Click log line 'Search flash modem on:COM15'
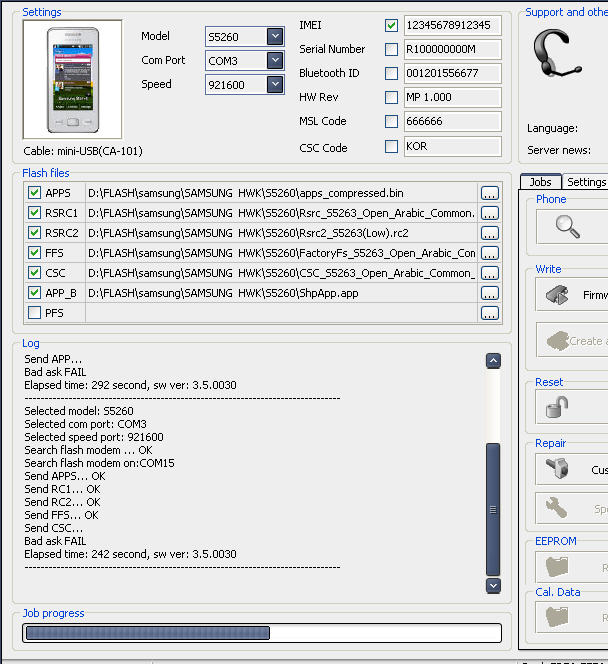The image size is (608, 664). pos(99,463)
